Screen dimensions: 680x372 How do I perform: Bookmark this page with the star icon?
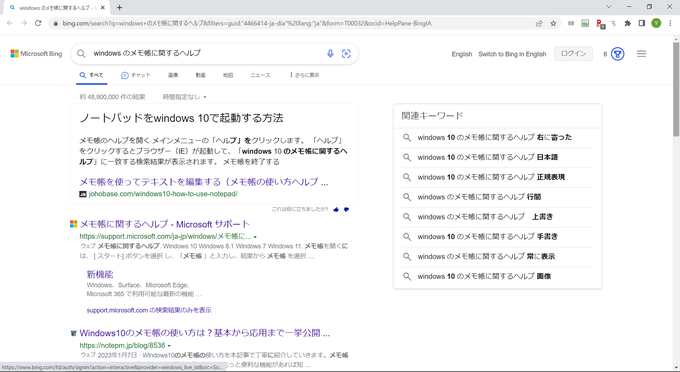[x=553, y=23]
